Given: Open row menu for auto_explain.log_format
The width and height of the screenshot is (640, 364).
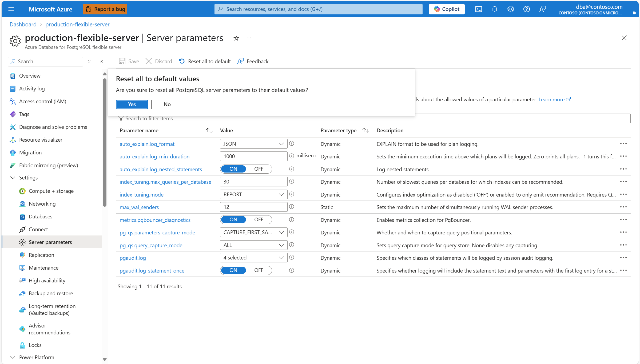Looking at the screenshot, I should 623,144.
